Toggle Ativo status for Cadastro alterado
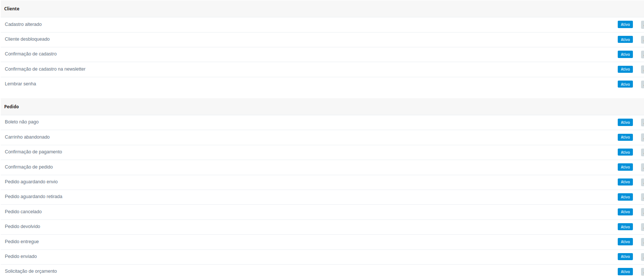Screen dimensions: 644x279 click(x=625, y=24)
